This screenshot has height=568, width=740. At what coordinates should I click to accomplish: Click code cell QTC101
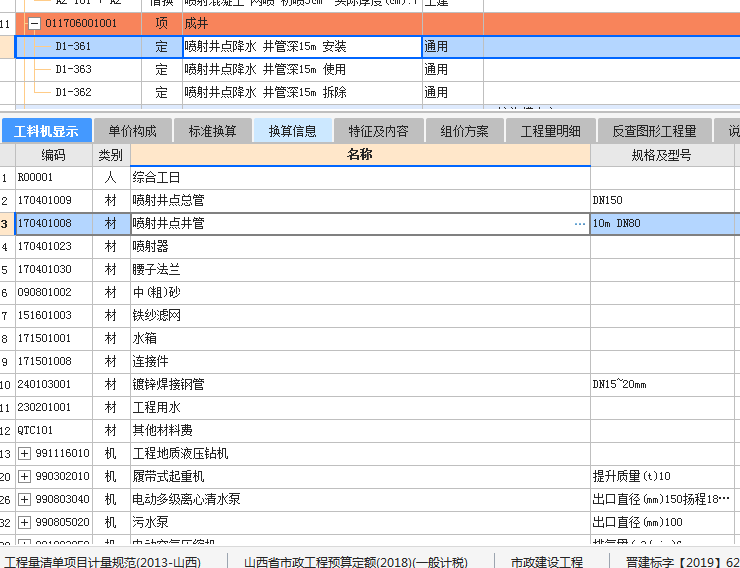(x=54, y=430)
